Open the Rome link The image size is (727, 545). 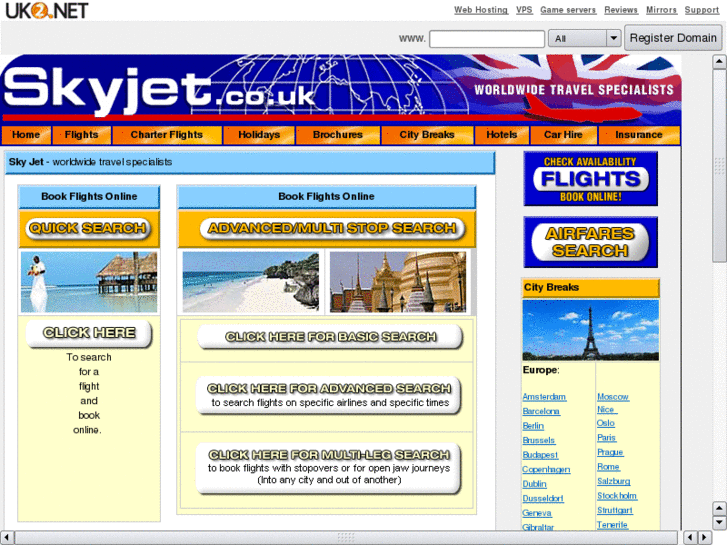click(608, 467)
